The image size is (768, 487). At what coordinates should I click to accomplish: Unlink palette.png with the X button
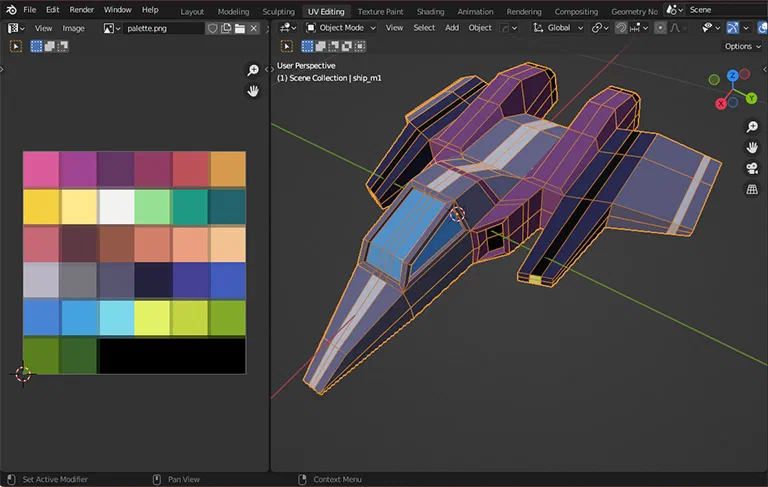coord(254,28)
